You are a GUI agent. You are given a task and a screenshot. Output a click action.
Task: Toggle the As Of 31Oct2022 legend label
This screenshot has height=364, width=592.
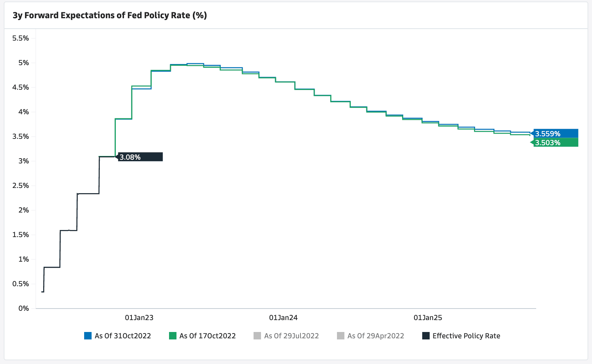(122, 336)
